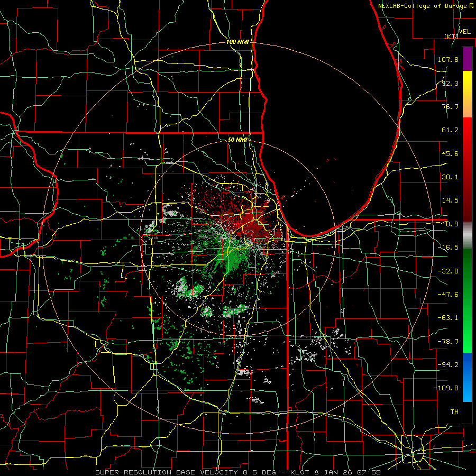Pick the yellow segment of the color bar
This screenshot has height=476, width=476.
click(x=467, y=83)
